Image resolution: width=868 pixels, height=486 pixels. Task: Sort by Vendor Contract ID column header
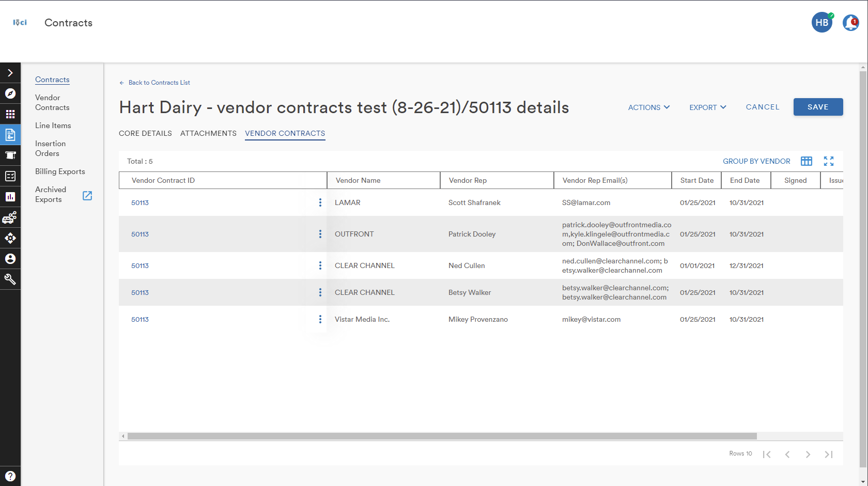coord(223,180)
